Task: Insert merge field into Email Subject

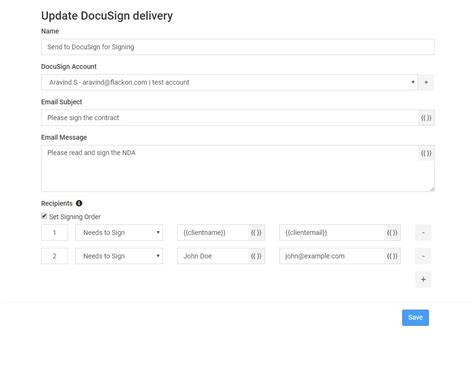Action: click(x=426, y=118)
